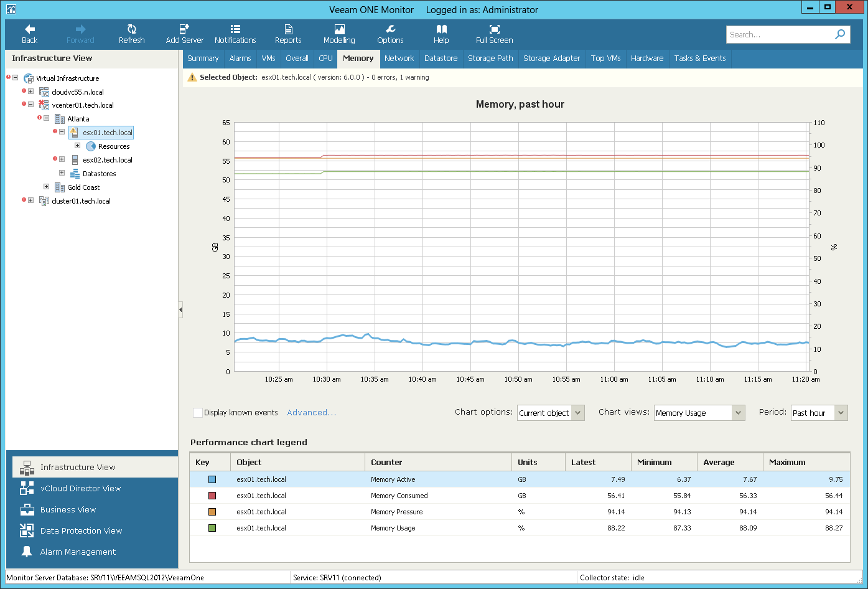The height and width of the screenshot is (589, 868).
Task: Sort legend by Maximum column header
Action: coord(806,463)
